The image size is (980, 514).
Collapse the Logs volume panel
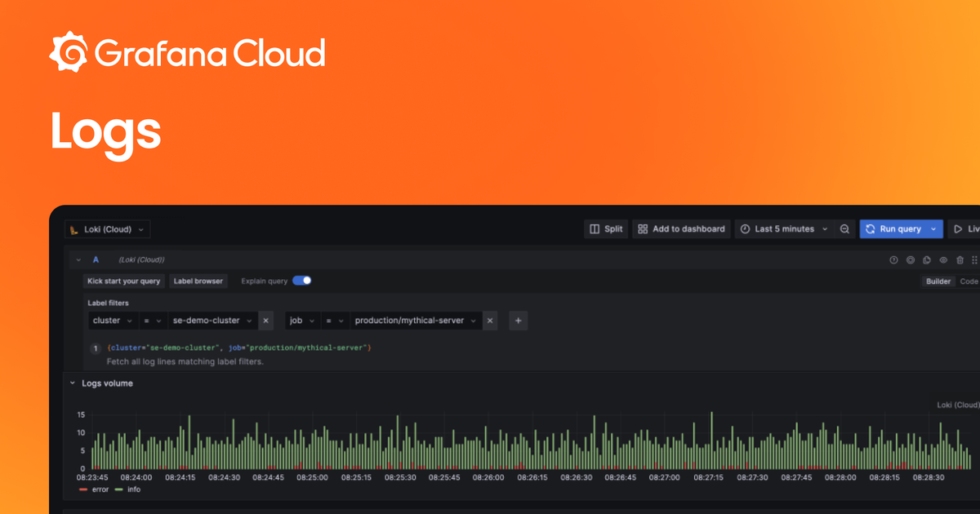click(x=72, y=383)
